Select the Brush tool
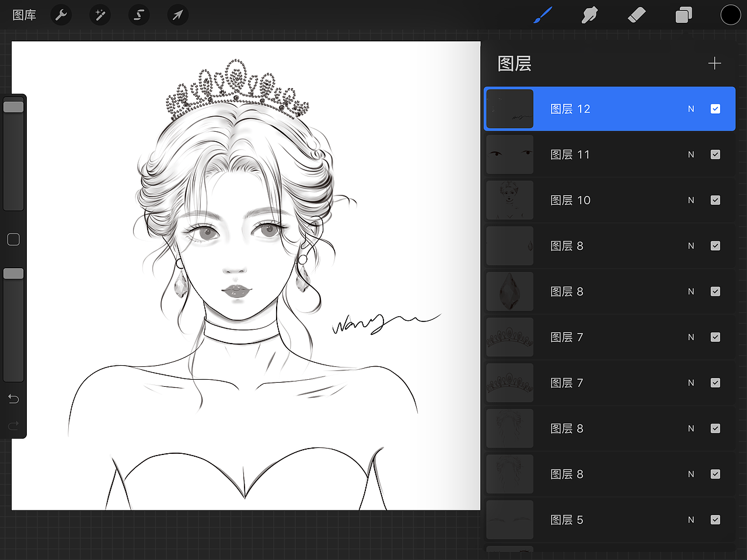This screenshot has height=560, width=747. pyautogui.click(x=543, y=15)
